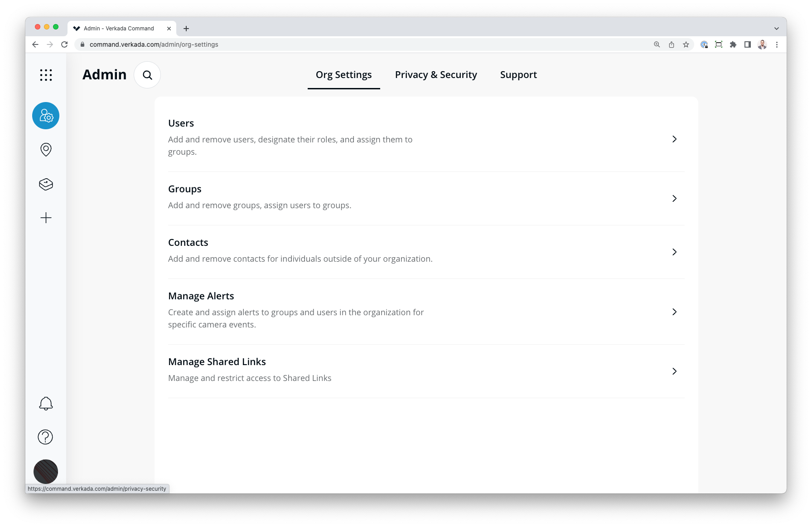Switch to the Privacy & Security tab

point(436,75)
